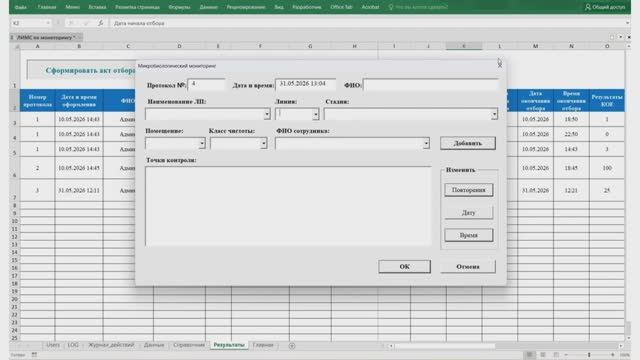Open the Главная ribbon tab
Image resolution: width=640 pixels, height=360 pixels.
pos(47,7)
